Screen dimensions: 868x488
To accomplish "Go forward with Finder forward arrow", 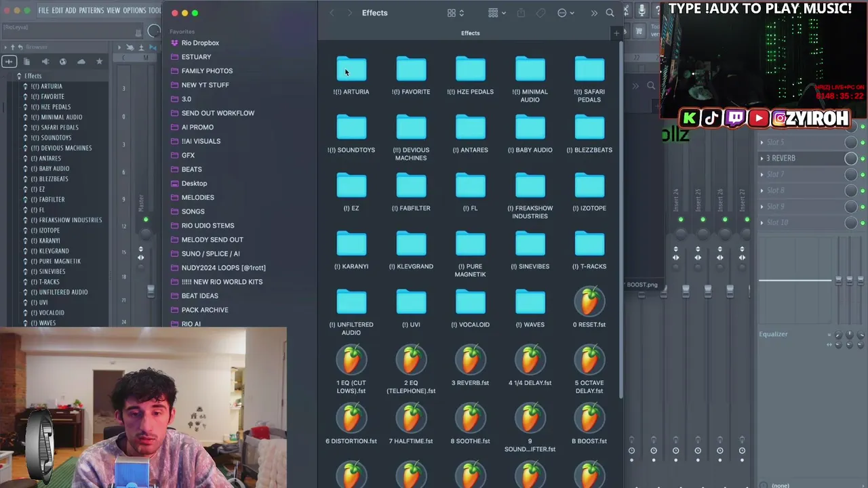I will click(x=350, y=13).
